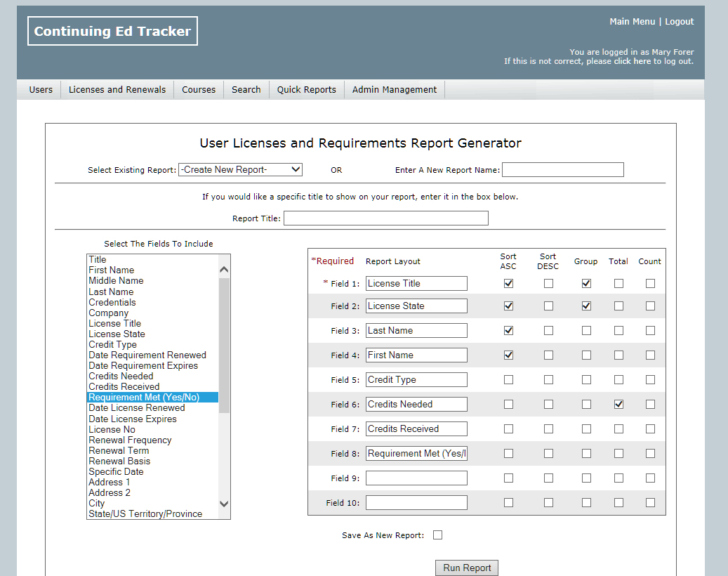
Task: Click the empty Field 9 input box
Action: coord(416,478)
